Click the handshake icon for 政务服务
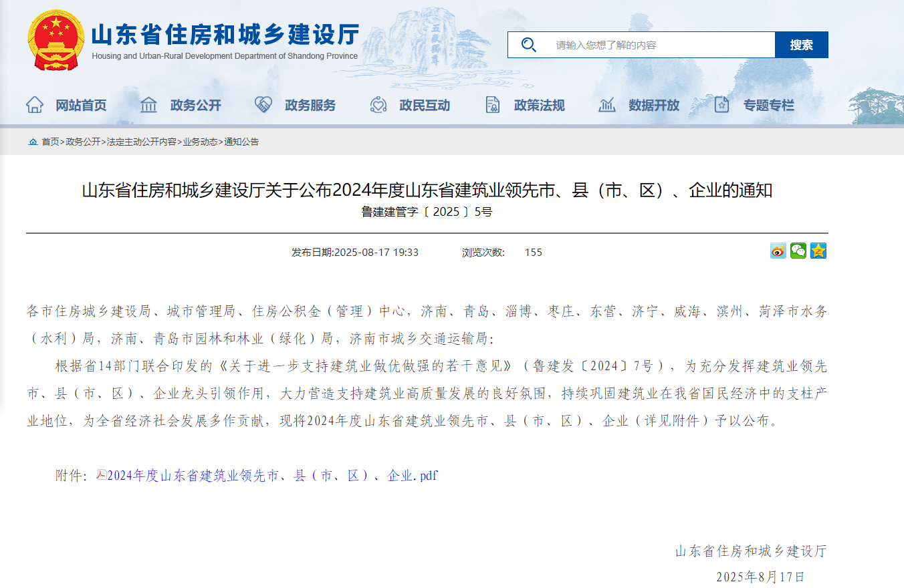The height and width of the screenshot is (588, 904). [x=263, y=104]
